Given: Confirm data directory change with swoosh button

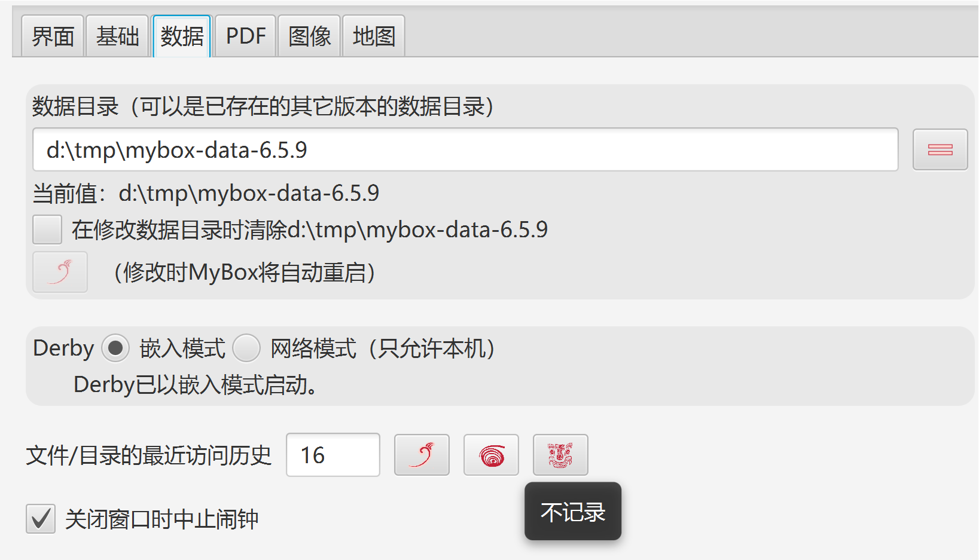Looking at the screenshot, I should click(60, 272).
